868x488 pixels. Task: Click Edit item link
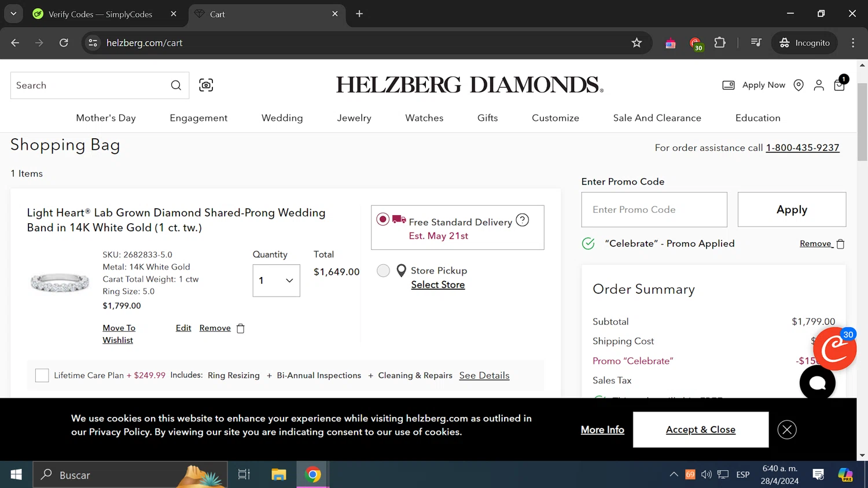(183, 328)
